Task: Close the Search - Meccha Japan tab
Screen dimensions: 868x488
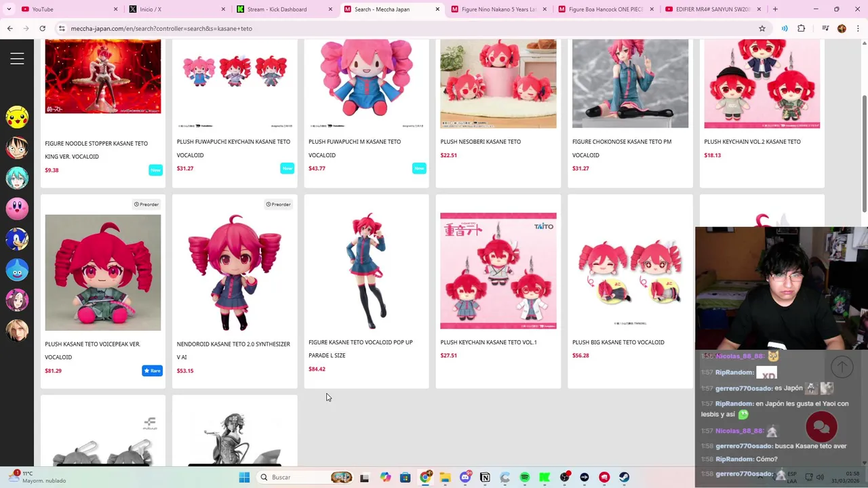Action: [x=437, y=9]
